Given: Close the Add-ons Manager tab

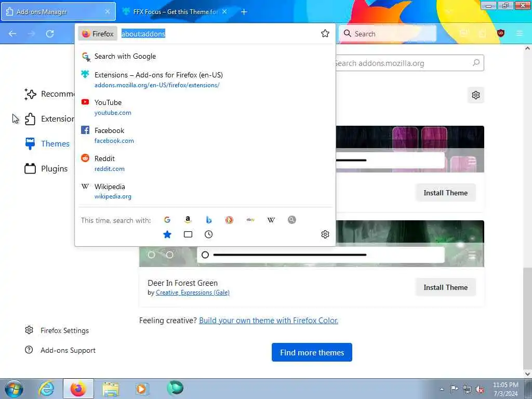Looking at the screenshot, I should (107, 11).
